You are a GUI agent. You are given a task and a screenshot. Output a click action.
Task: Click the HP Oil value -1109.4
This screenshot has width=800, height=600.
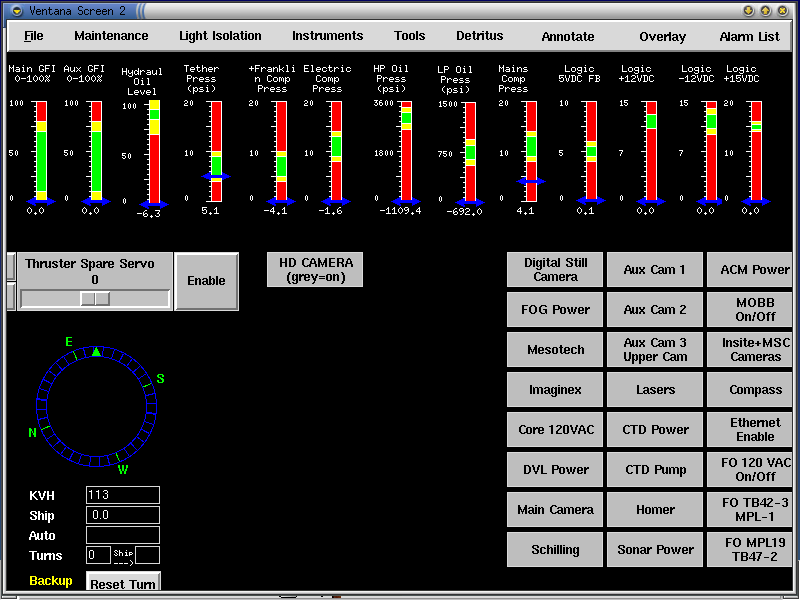(401, 211)
